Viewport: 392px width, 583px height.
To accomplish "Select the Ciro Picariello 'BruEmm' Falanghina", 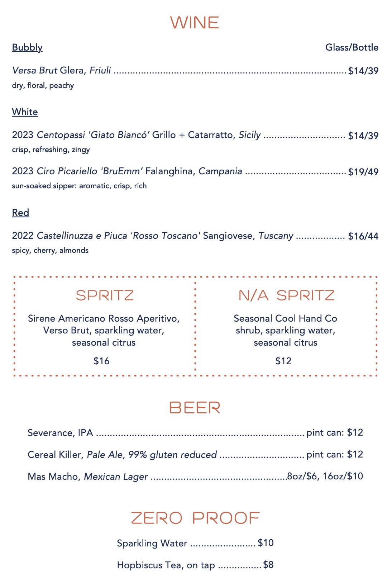I will click(x=127, y=171).
